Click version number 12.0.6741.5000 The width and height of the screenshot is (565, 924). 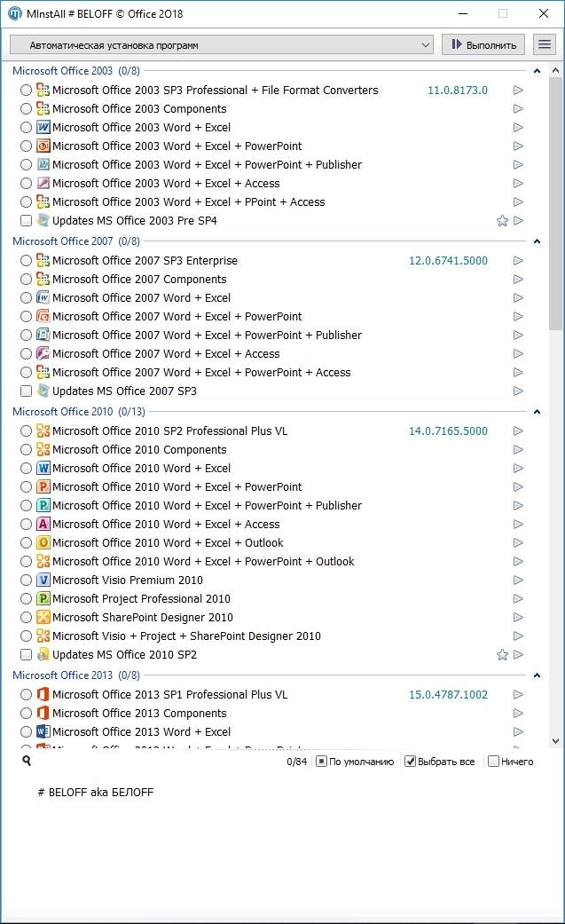[448, 260]
